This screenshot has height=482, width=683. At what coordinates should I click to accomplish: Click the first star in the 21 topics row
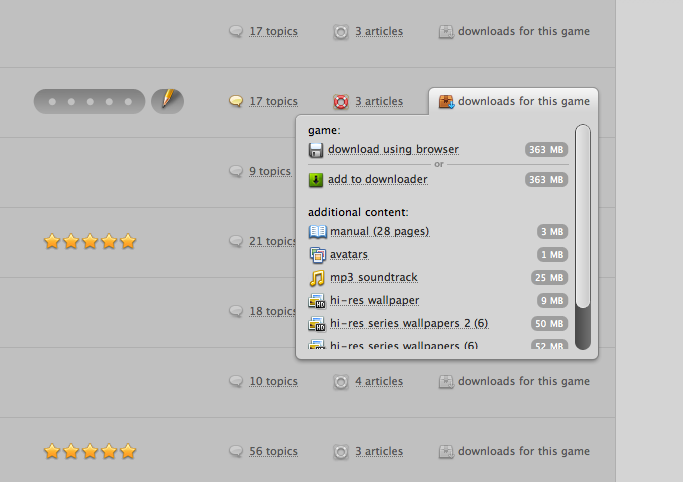coord(52,241)
